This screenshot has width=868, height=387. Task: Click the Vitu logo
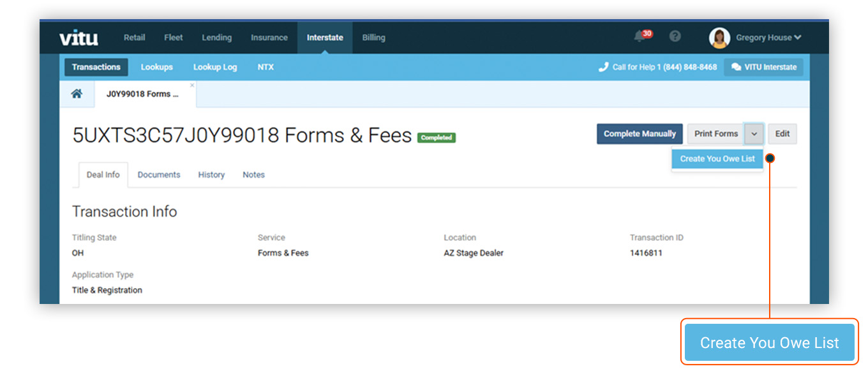[x=79, y=37]
